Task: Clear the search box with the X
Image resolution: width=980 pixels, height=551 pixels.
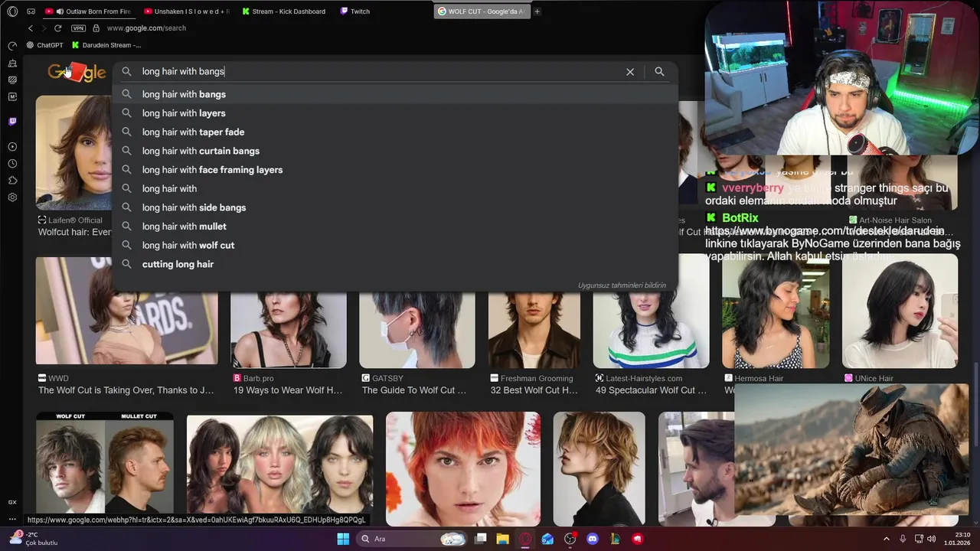Action: pyautogui.click(x=630, y=72)
